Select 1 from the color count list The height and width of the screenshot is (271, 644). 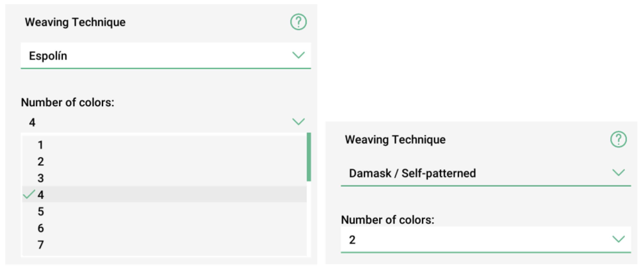[40, 145]
